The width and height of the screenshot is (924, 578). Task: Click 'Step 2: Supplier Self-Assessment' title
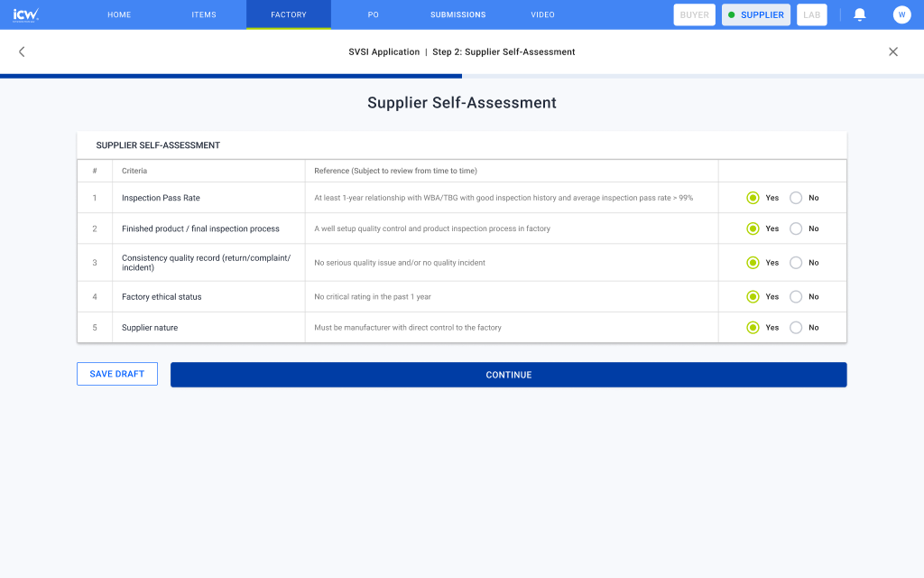pos(504,51)
